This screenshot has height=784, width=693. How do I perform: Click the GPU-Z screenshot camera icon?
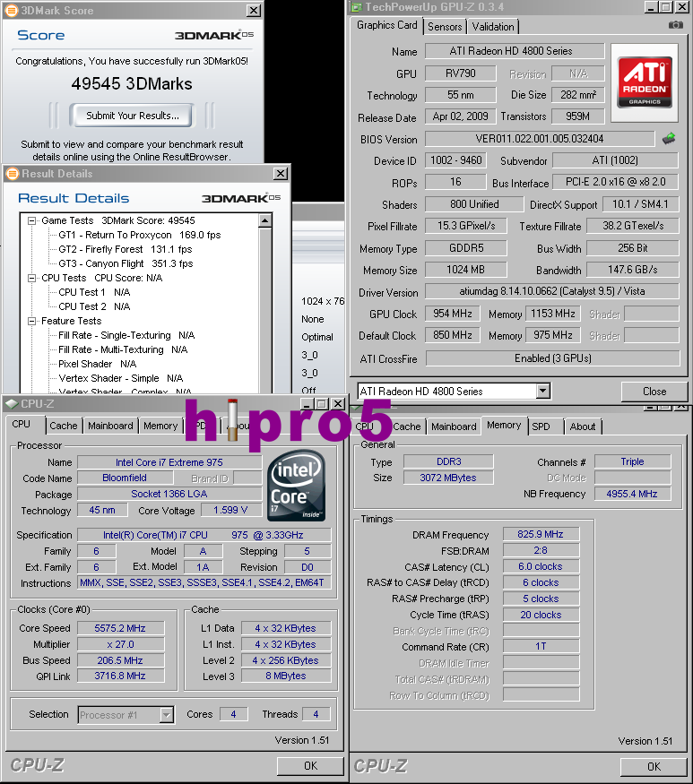[675, 25]
